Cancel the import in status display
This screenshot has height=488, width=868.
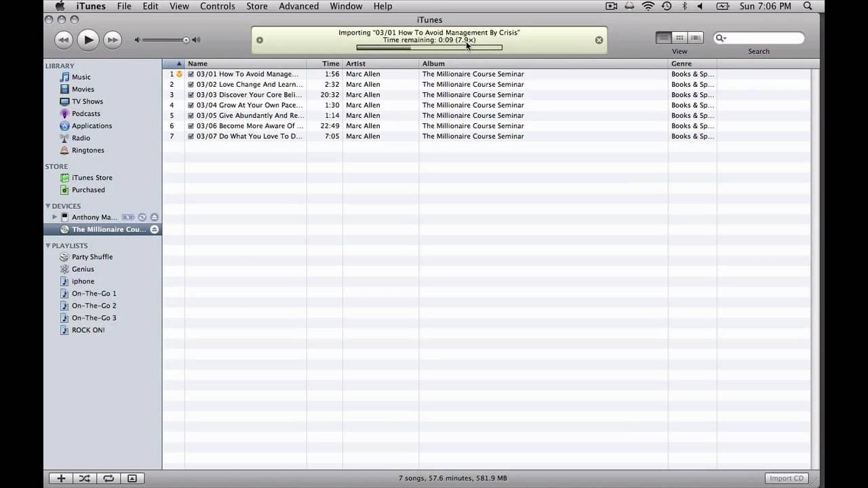click(x=599, y=40)
